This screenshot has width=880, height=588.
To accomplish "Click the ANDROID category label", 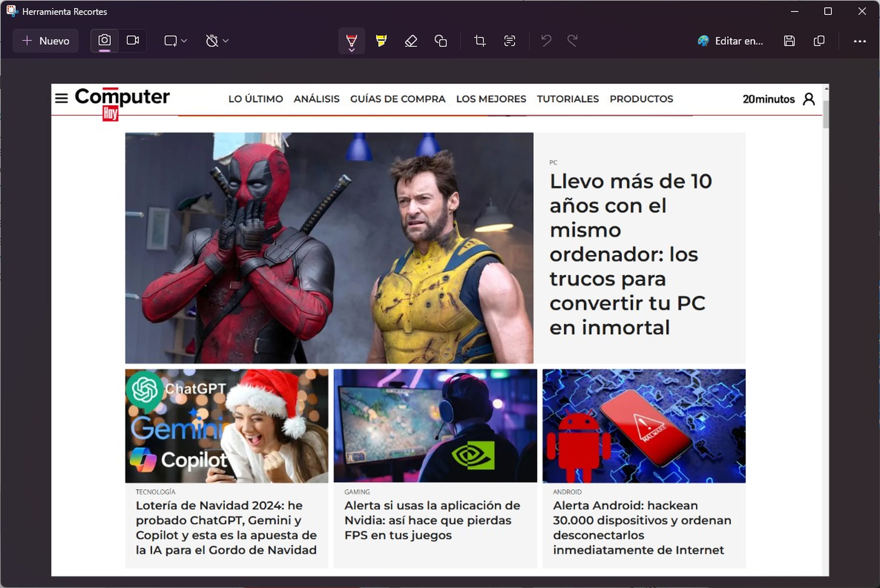I will click(x=567, y=492).
